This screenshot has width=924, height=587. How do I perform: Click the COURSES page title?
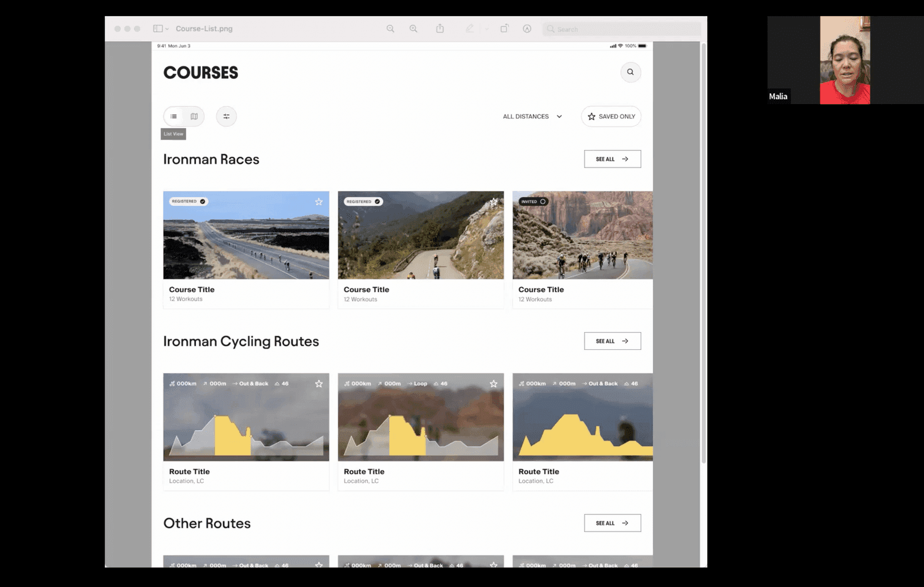pos(201,73)
